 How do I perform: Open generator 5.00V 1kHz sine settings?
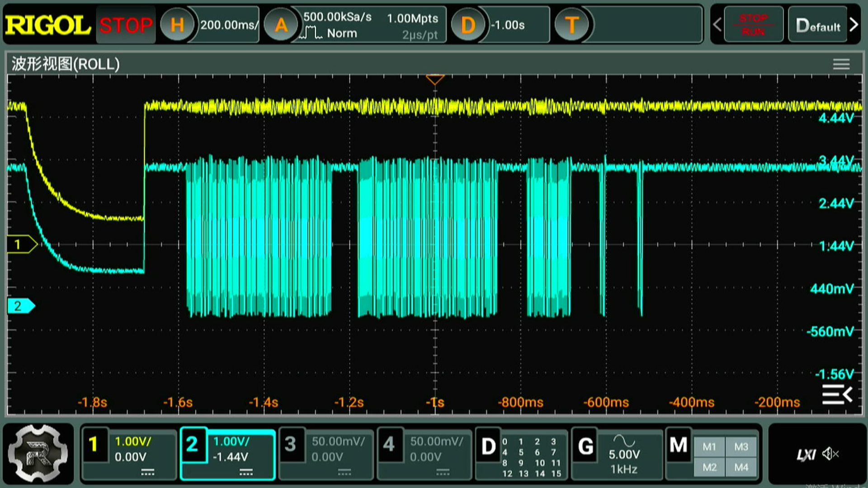pos(624,454)
